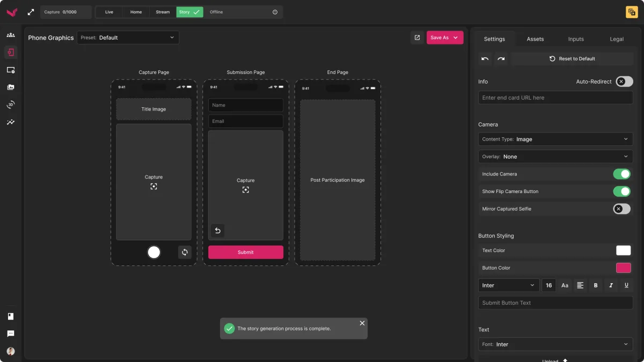Click the Submit Button Text field
The image size is (644, 362).
point(555,302)
